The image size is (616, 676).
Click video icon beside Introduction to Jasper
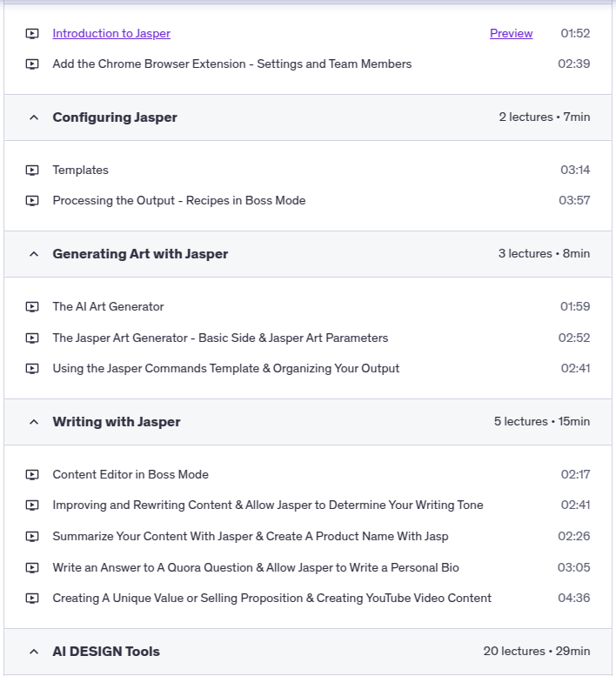(32, 34)
